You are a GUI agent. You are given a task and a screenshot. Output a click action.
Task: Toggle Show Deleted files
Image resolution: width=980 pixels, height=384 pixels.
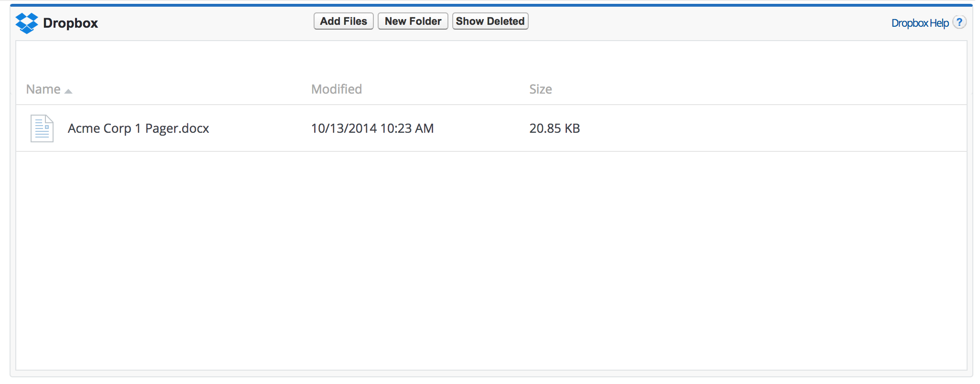click(490, 21)
